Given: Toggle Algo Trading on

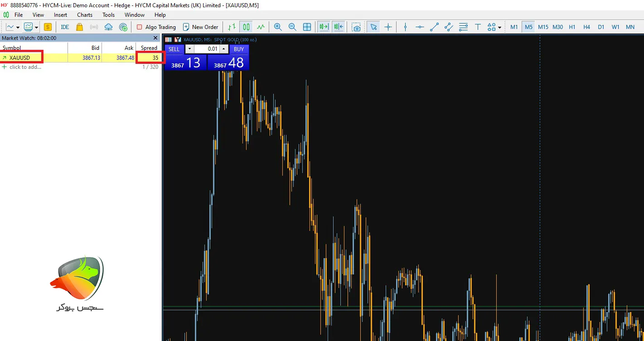Looking at the screenshot, I should [x=156, y=27].
